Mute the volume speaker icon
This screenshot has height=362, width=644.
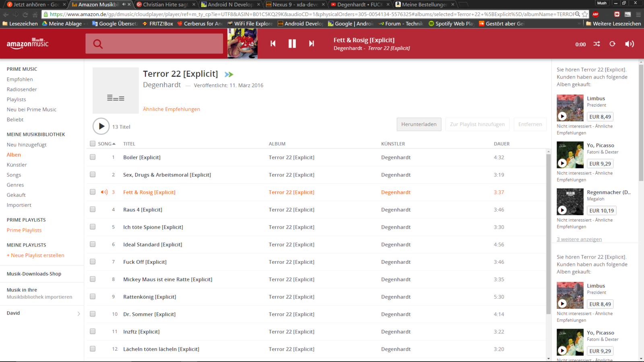pos(629,44)
